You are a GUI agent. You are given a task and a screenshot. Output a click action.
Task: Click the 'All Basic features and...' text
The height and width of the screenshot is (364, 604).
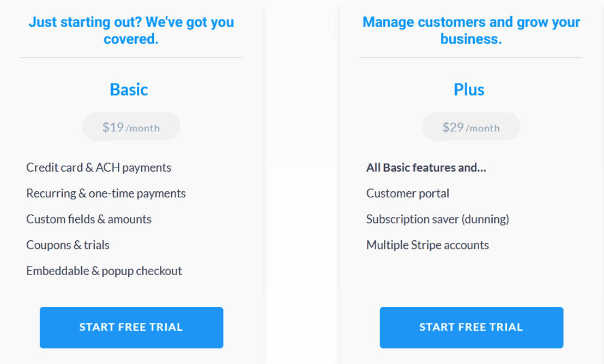tap(427, 167)
